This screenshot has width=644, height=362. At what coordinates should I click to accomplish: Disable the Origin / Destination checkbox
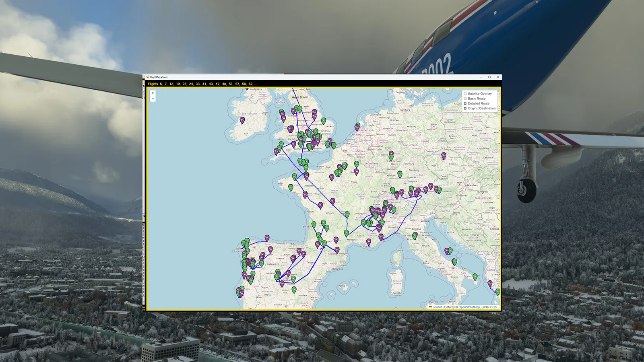[x=465, y=108]
